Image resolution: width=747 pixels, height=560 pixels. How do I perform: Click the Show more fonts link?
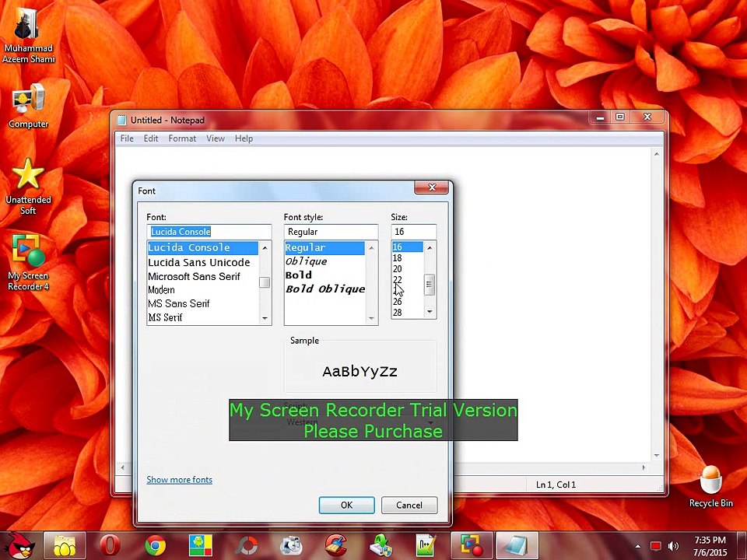point(180,480)
